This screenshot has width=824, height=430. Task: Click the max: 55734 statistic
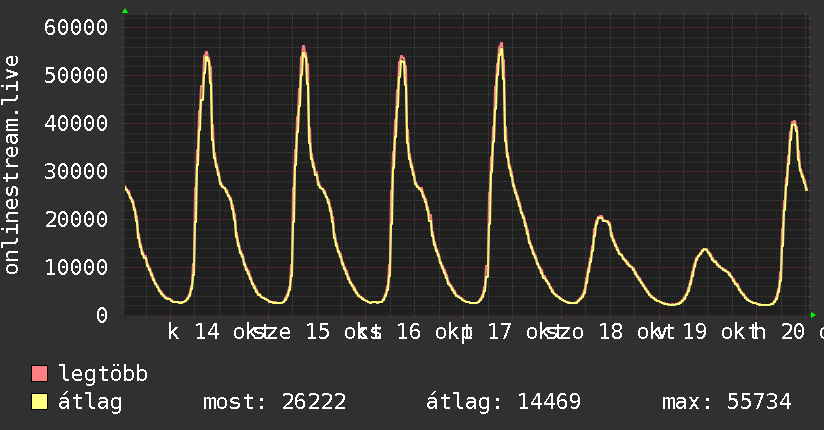727,402
